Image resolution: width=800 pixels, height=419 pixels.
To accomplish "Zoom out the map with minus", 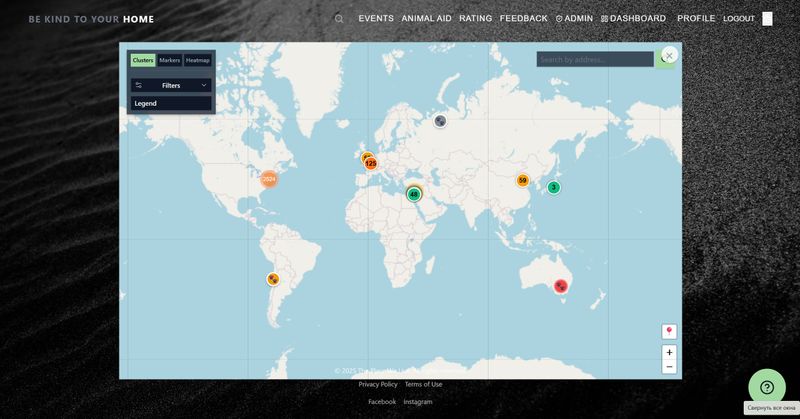I will click(x=669, y=366).
